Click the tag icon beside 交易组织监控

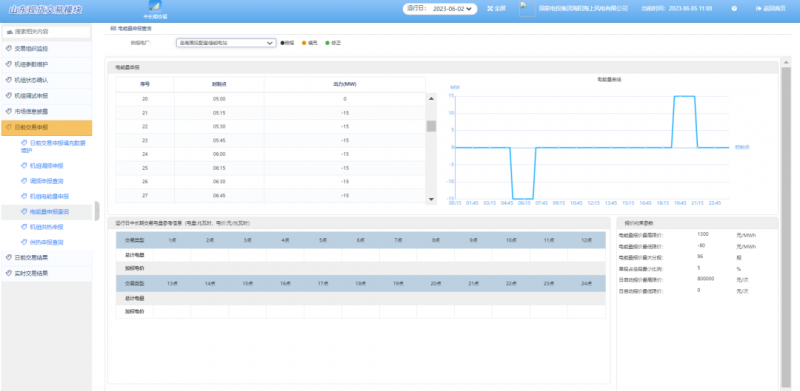point(8,49)
